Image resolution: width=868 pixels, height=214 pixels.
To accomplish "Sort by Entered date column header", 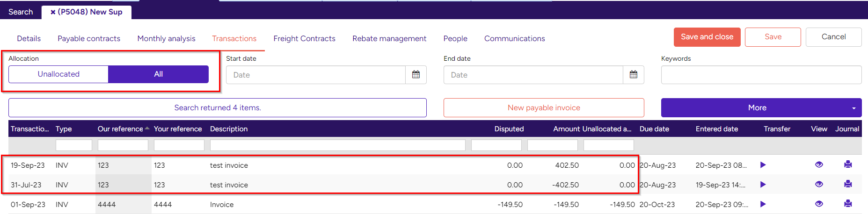I will 717,129.
